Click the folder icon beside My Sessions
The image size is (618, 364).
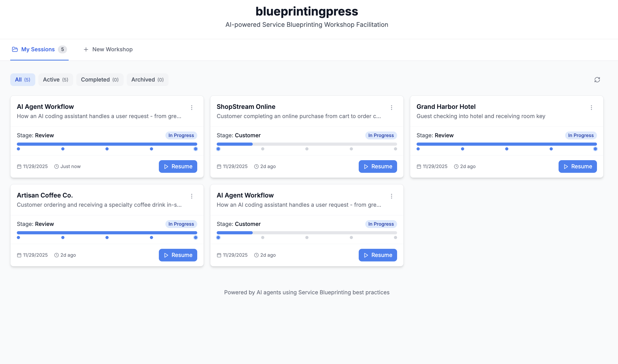coord(15,49)
